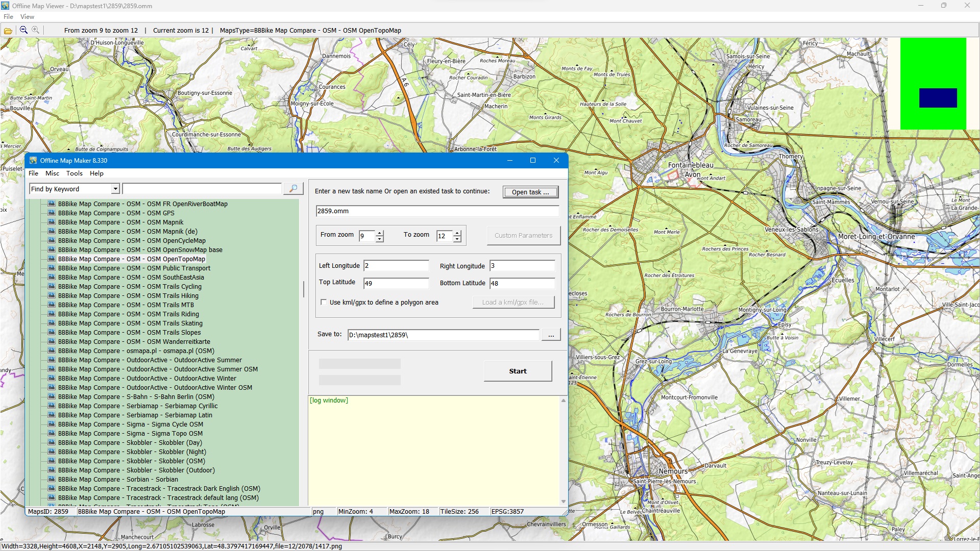980x551 pixels.
Task: Click the task name input field
Action: coord(437,211)
